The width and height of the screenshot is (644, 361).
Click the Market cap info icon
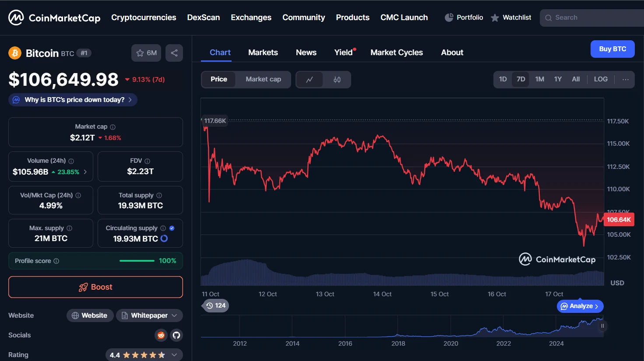pos(113,127)
